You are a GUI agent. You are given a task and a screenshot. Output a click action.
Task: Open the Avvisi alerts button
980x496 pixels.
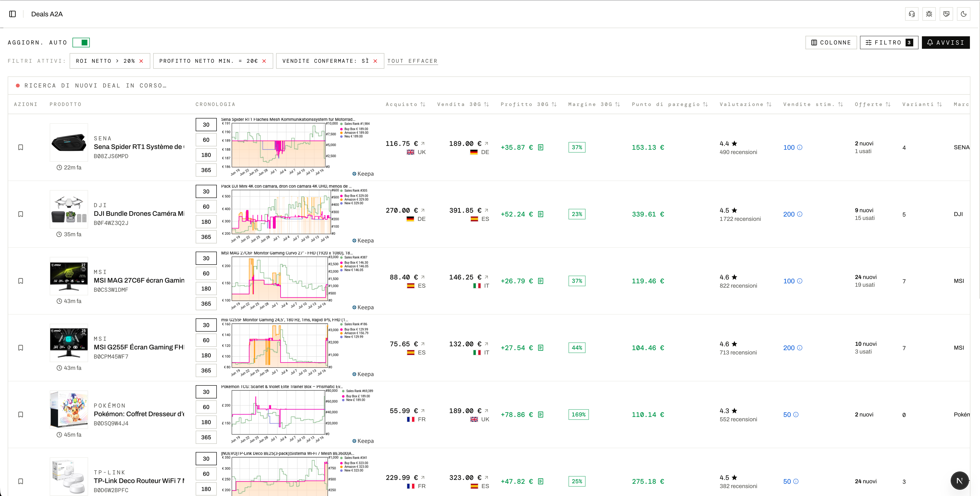pos(945,43)
